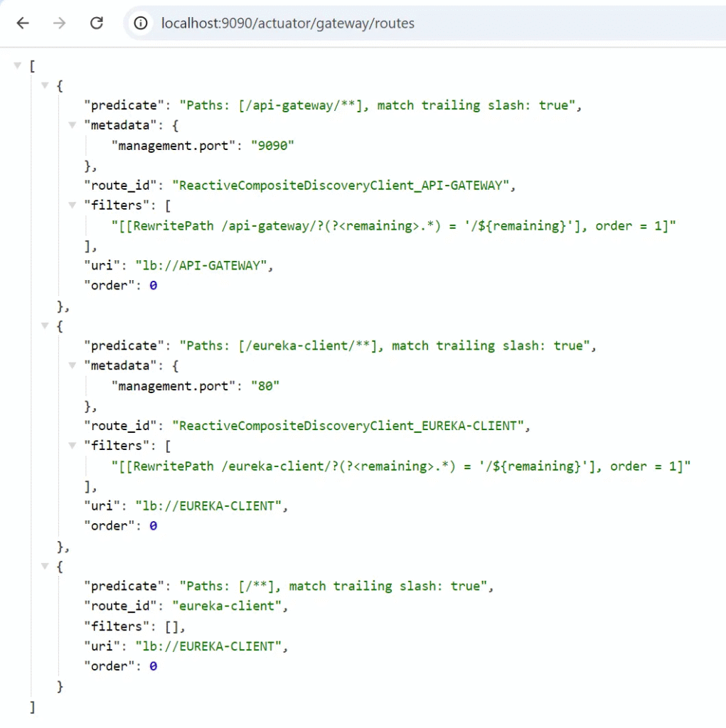Collapse the third route object with /** predicate
This screenshot has height=728, width=726.
pyautogui.click(x=45, y=566)
